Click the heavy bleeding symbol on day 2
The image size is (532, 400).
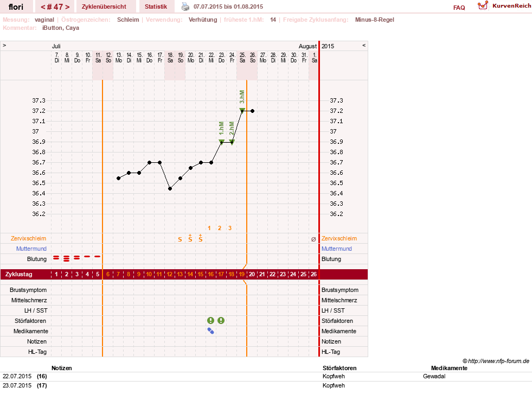coord(67,258)
